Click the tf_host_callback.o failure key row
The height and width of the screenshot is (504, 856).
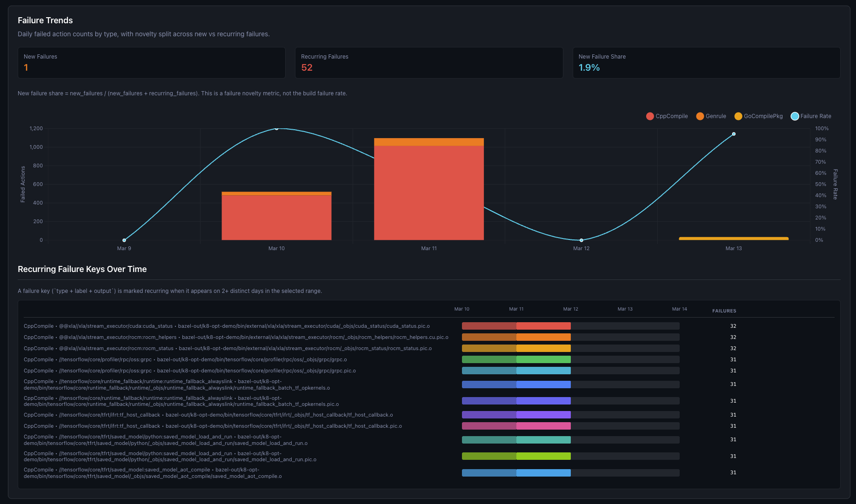(429, 415)
